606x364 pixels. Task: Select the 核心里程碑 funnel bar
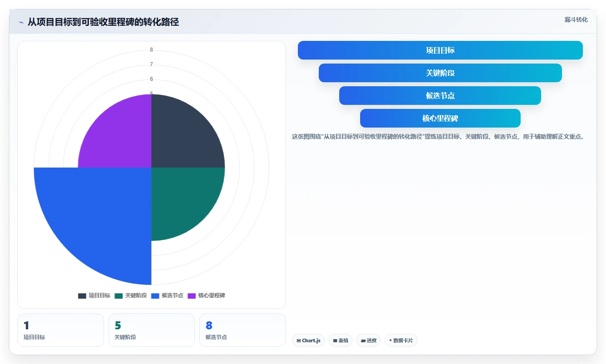click(x=440, y=118)
